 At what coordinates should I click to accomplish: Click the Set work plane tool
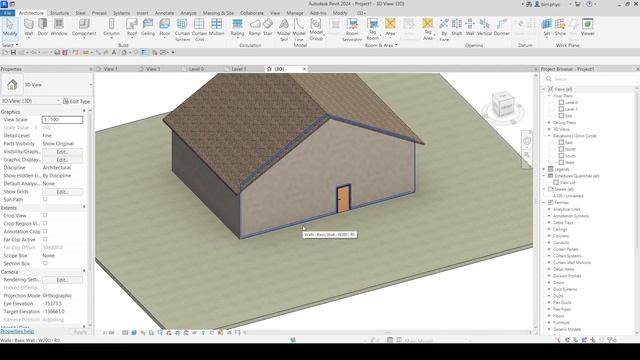click(547, 27)
